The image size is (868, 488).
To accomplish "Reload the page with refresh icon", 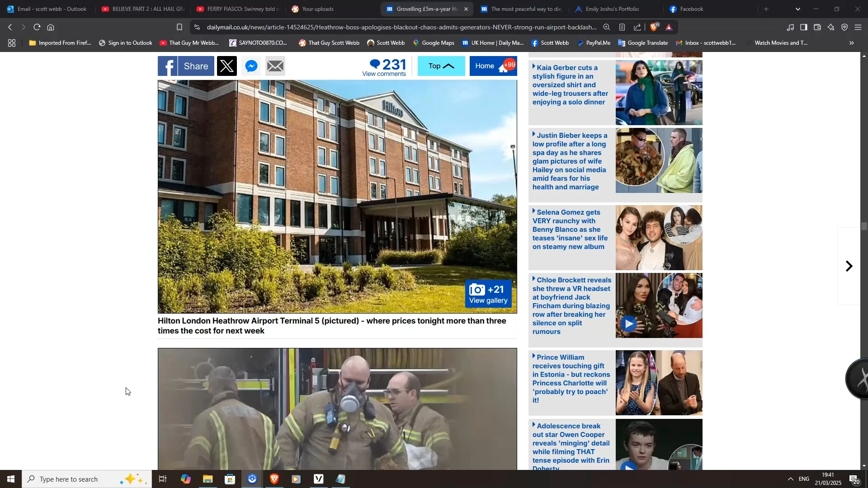I will (37, 27).
